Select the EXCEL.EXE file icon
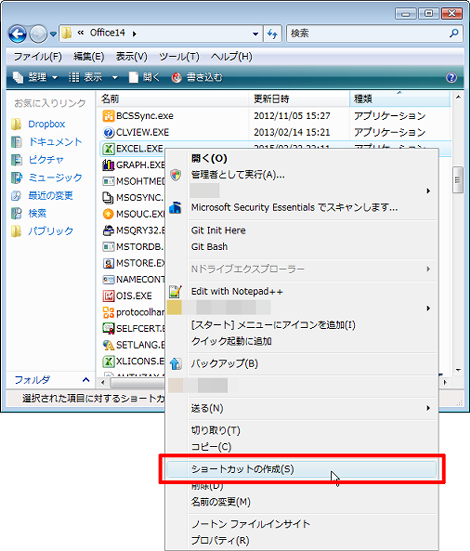Screen dimensions: 470x551 pyautogui.click(x=108, y=149)
